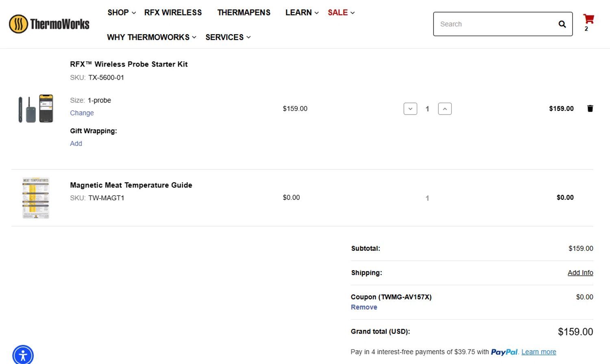The image size is (610, 364).
Task: Open the shopping cart icon
Action: pos(588,19)
